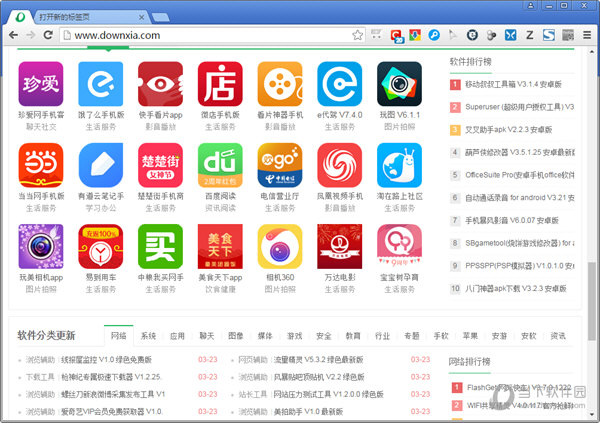Click the 生活服务 category under 微店手机版
Viewport: 600px width, 423px height.
click(x=220, y=127)
